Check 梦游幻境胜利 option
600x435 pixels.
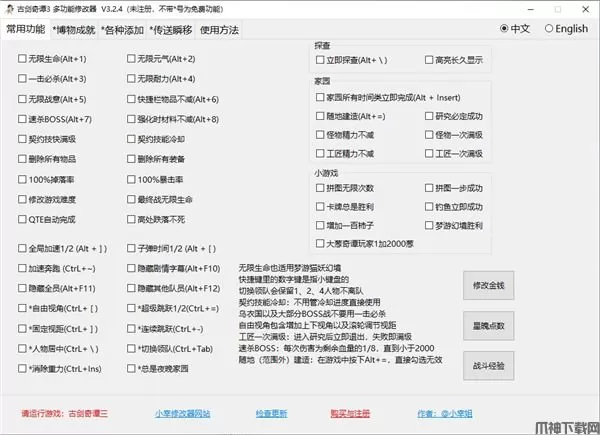[429, 225]
